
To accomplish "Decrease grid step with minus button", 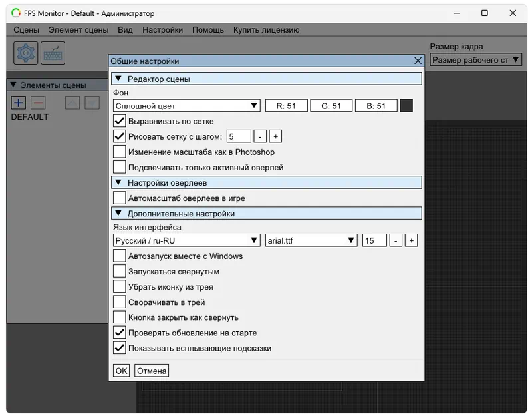I will tap(260, 136).
